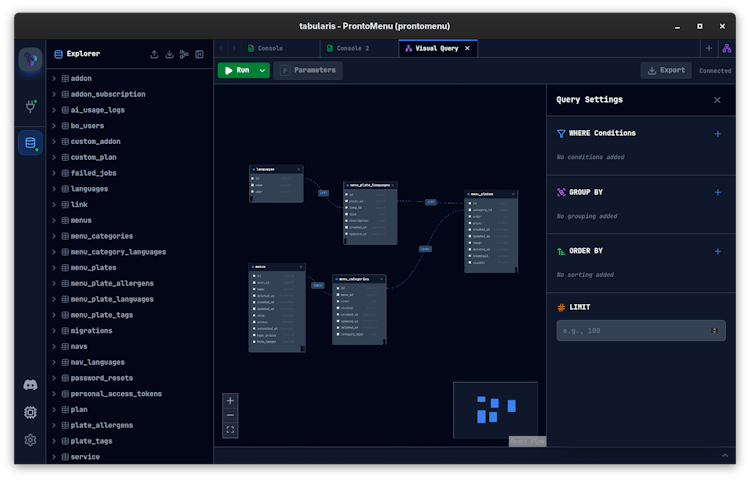
Task: Check the id column in languages node
Action: pos(253,178)
